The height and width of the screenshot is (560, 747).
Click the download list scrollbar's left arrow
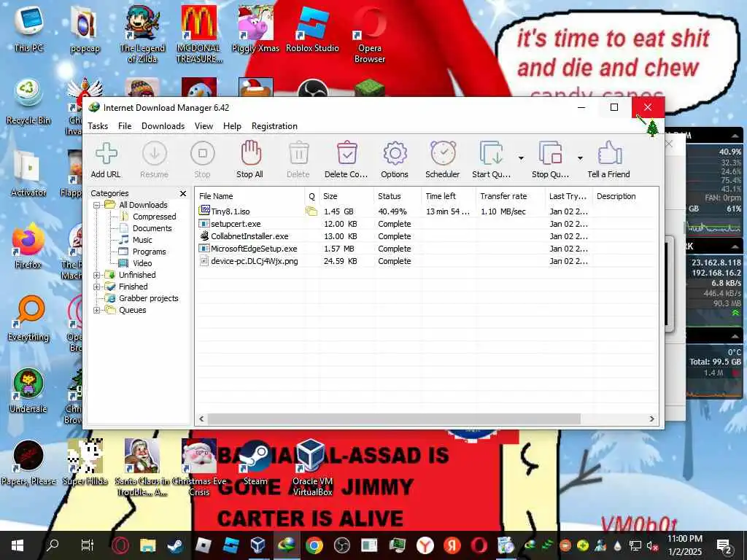[201, 419]
